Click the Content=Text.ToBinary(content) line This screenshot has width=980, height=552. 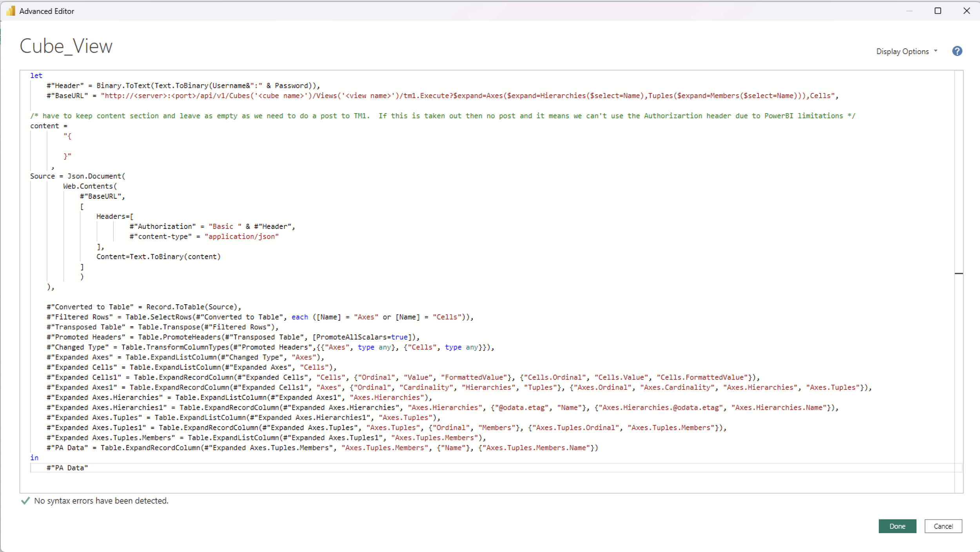158,257
